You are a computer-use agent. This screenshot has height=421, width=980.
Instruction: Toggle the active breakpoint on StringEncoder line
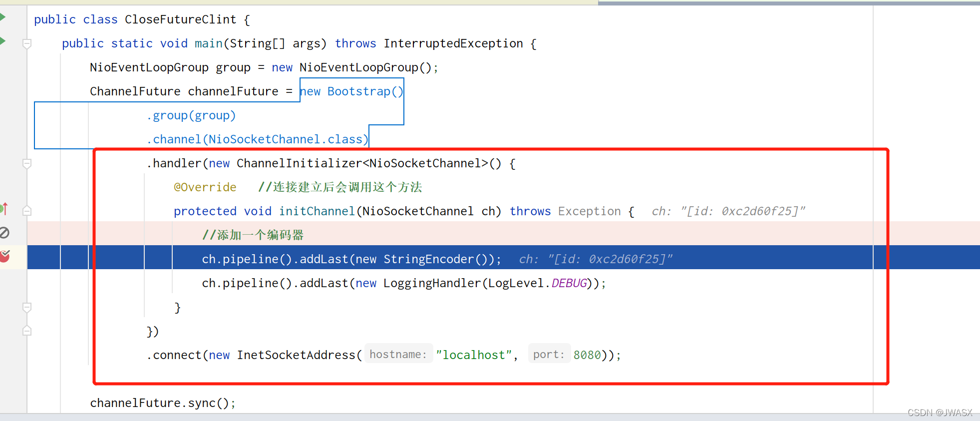pyautogui.click(x=4, y=256)
